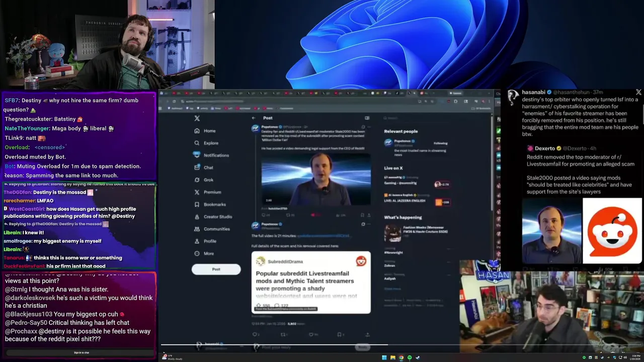Click Sign in to chat button
The height and width of the screenshot is (362, 644).
point(82,353)
